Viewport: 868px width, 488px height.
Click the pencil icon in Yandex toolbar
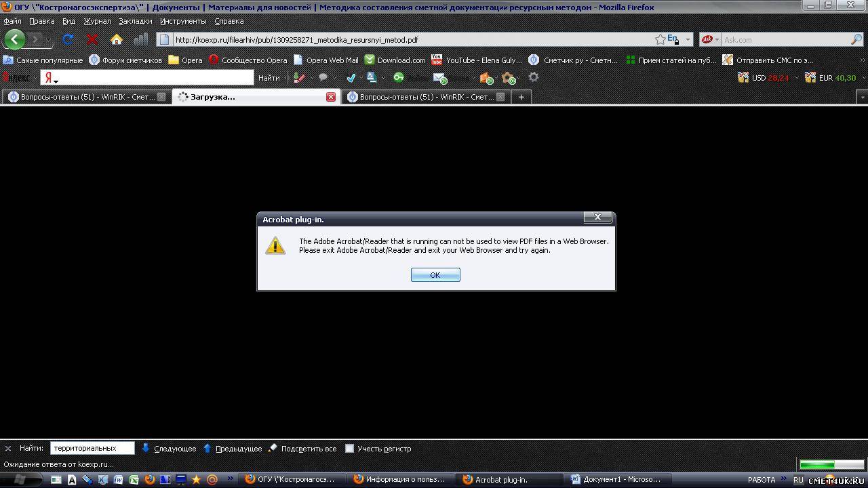tap(299, 77)
